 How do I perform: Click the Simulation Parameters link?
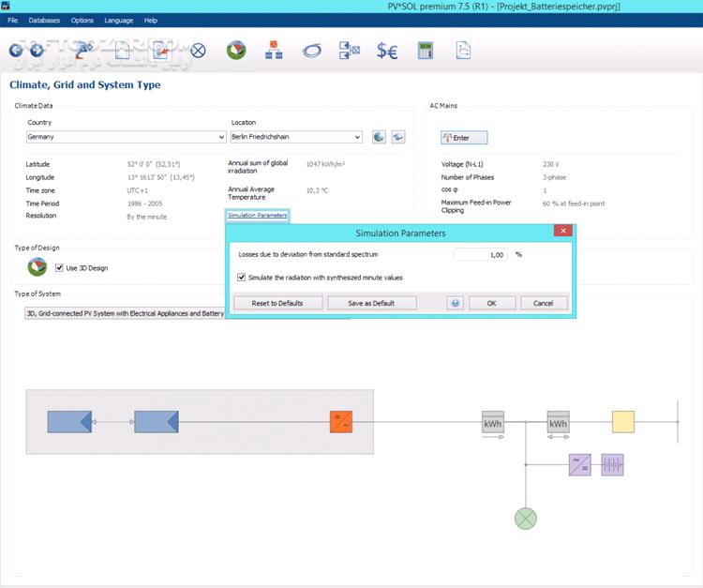258,216
